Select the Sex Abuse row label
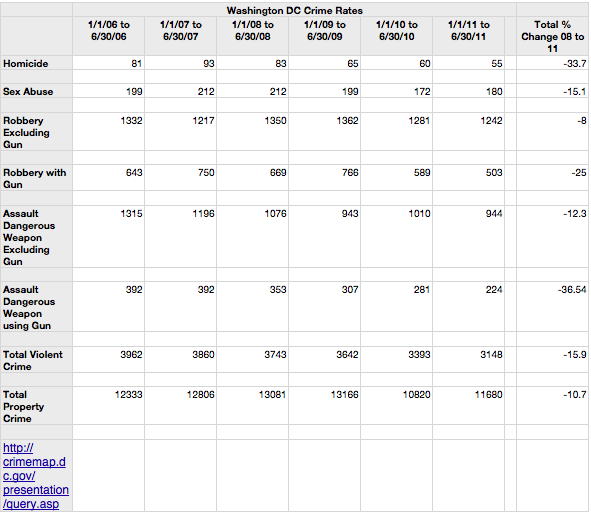The height and width of the screenshot is (514, 591). [28, 92]
